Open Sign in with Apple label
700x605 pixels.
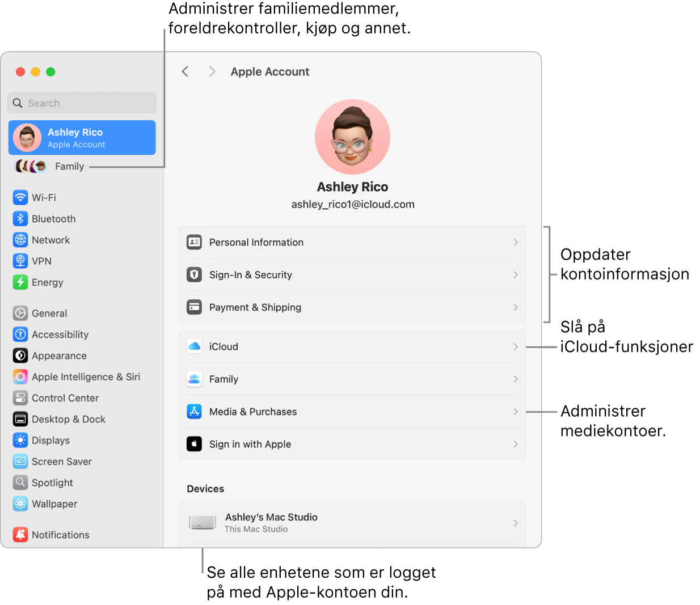[250, 444]
